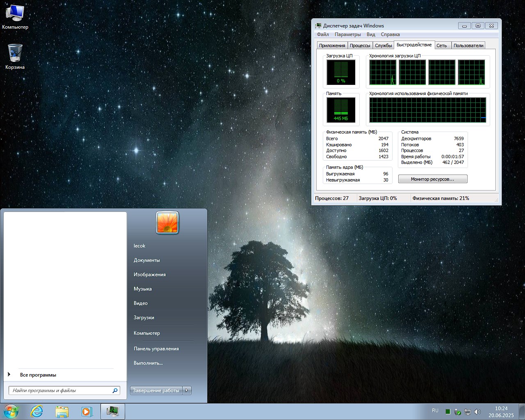Viewport: 525px width, 420px height.
Task: Click the network connection tray icon
Action: click(x=468, y=411)
